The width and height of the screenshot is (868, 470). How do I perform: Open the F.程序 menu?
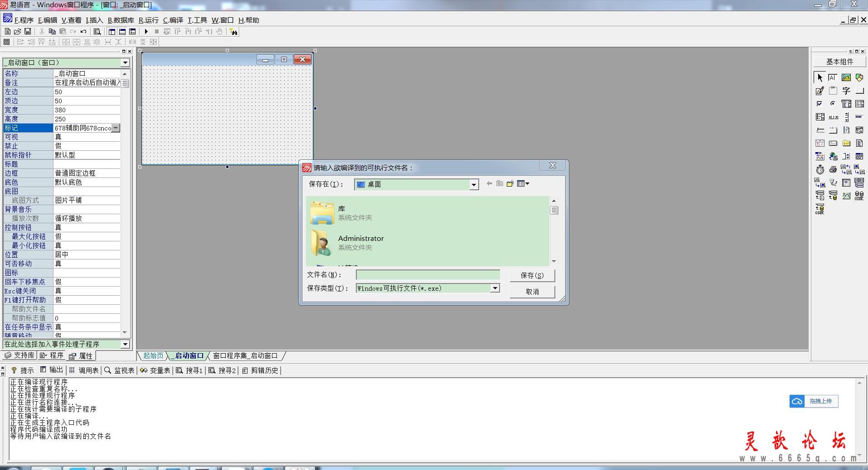[24, 20]
